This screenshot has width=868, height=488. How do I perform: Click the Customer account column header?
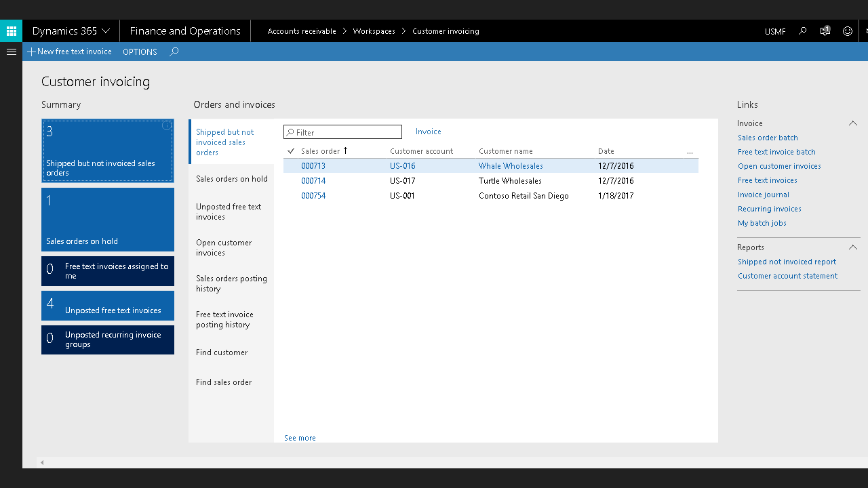point(421,151)
